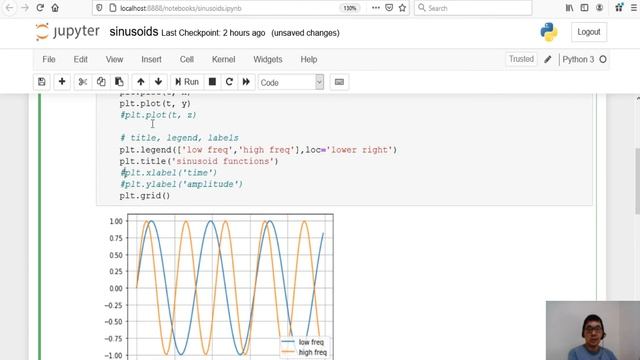Move selected cell down
The height and width of the screenshot is (360, 640).
pyautogui.click(x=158, y=82)
